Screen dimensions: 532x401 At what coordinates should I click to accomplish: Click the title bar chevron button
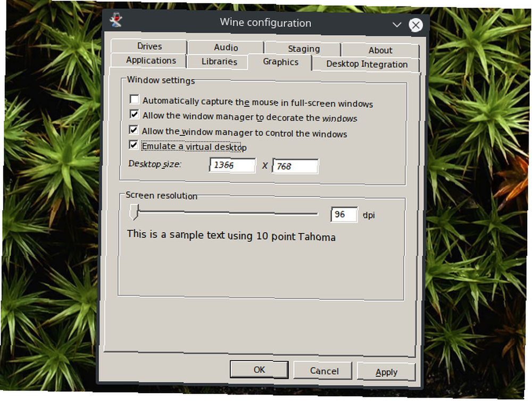[x=397, y=24]
